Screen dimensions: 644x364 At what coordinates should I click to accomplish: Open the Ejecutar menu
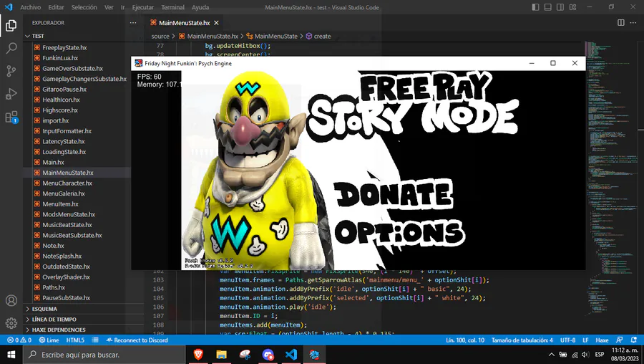[143, 7]
